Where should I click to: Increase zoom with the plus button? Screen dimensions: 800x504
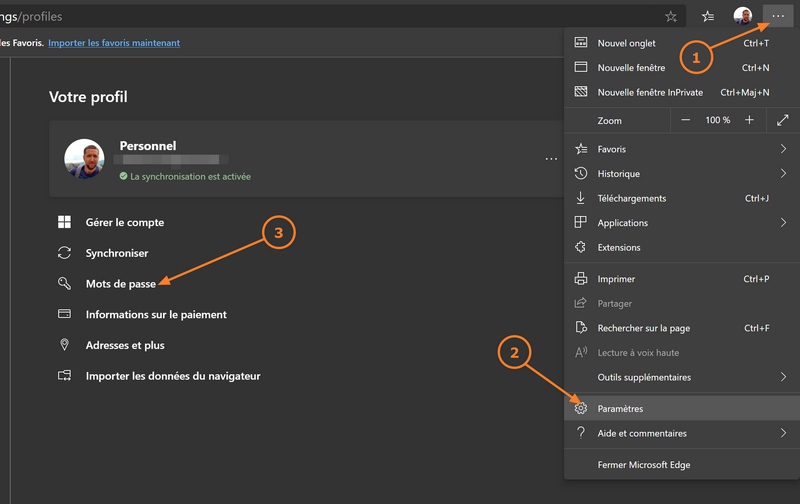[749, 120]
